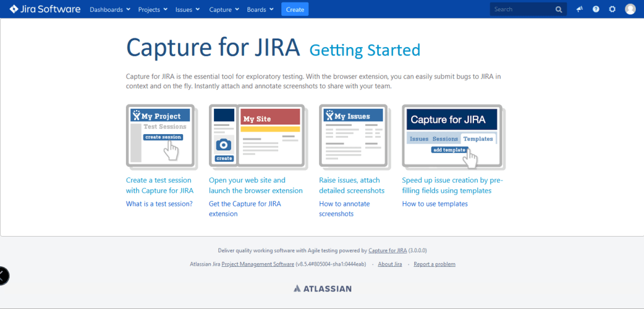Open the user profile avatar
Viewport: 644px width, 309px height.
630,9
